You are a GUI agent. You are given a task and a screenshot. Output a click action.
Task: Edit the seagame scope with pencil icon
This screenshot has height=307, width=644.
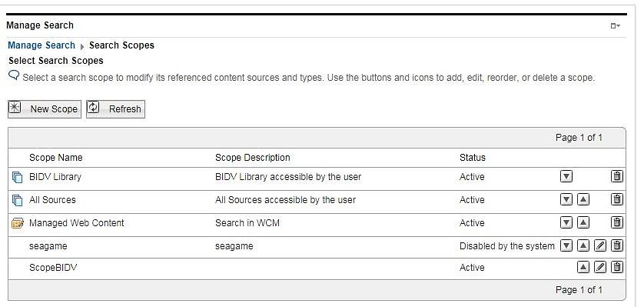point(600,245)
